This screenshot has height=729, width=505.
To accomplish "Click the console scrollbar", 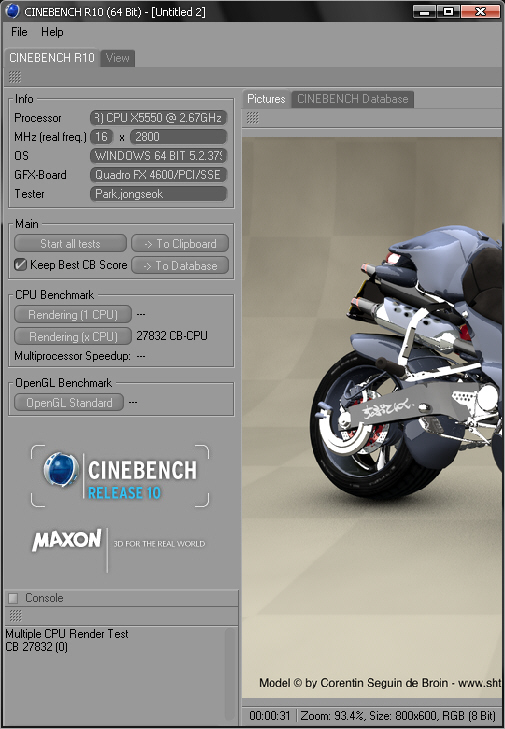I will 230,674.
